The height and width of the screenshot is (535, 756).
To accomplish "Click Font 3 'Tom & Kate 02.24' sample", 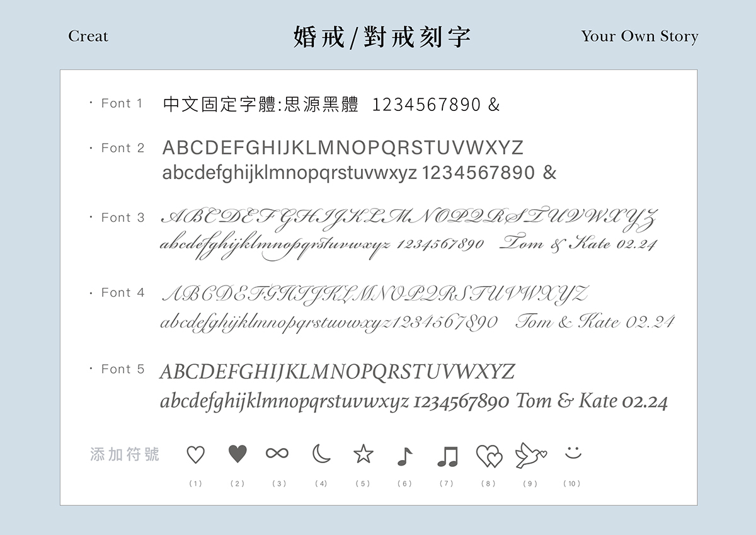I will coord(578,243).
